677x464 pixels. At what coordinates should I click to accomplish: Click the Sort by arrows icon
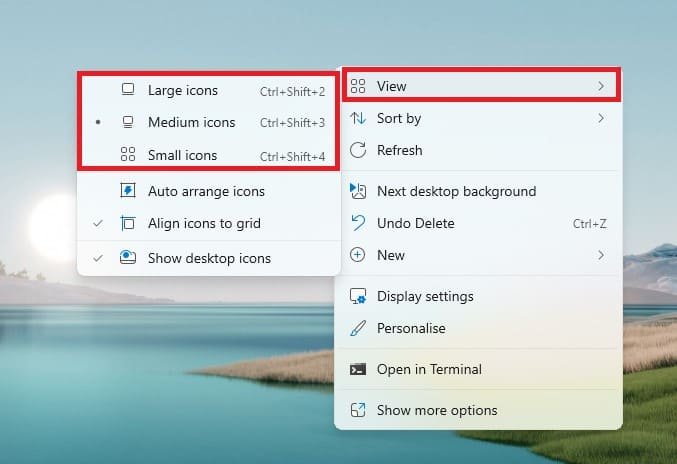tap(357, 119)
